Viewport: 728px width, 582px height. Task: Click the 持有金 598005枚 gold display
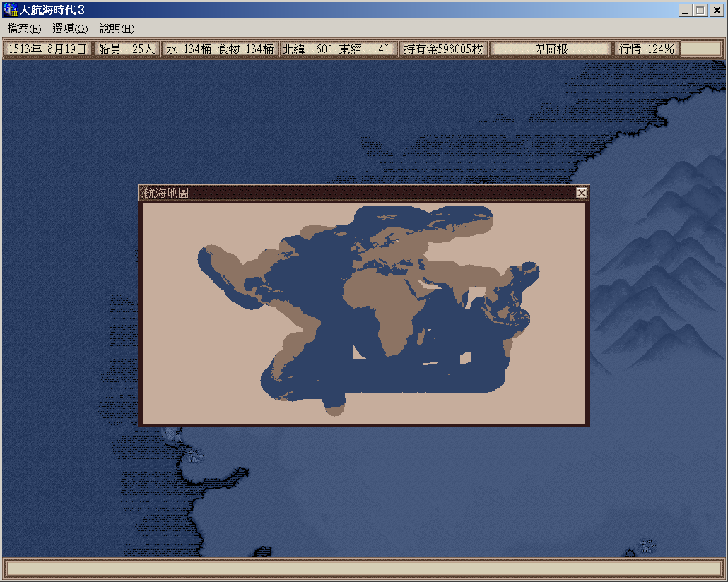click(x=443, y=49)
